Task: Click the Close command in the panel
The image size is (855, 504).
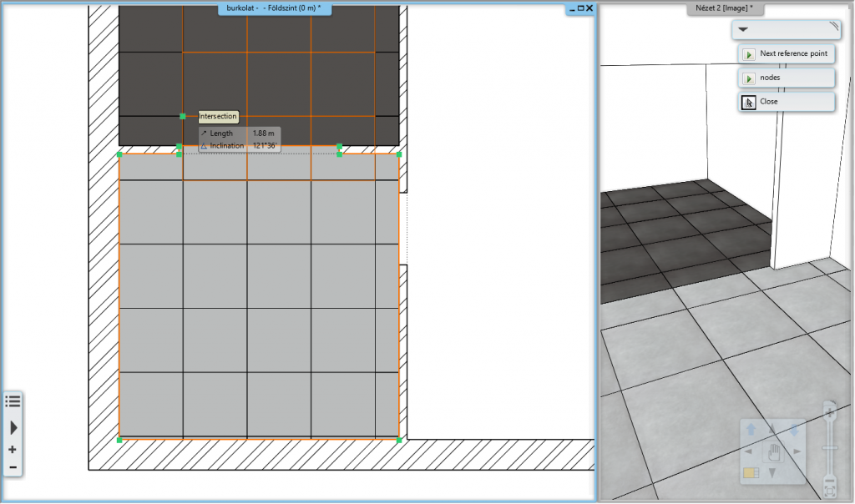Action: (786, 102)
